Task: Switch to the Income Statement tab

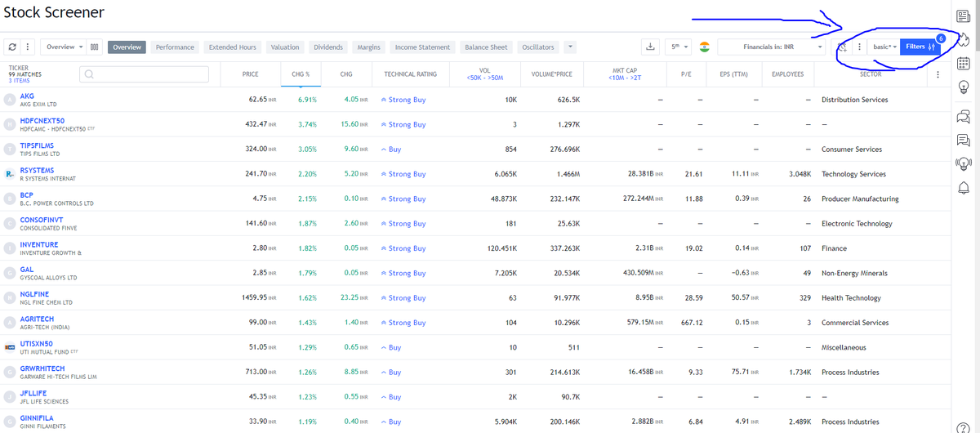Action: (422, 47)
